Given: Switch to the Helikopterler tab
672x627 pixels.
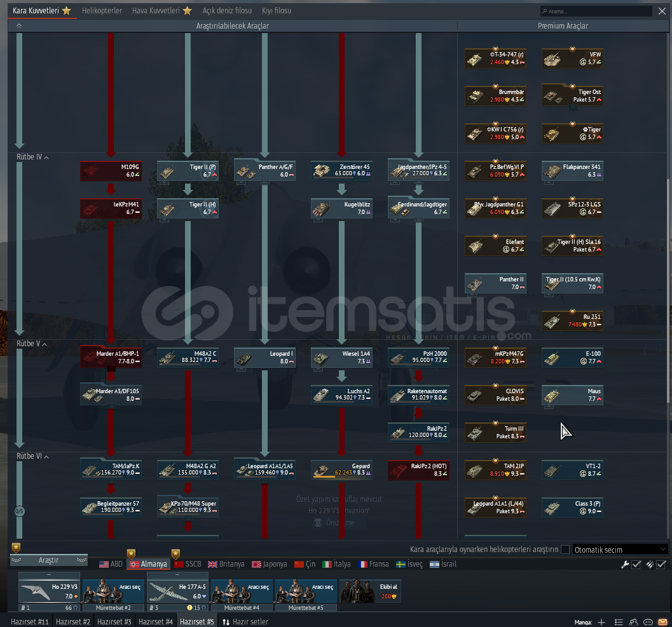Looking at the screenshot, I should [x=102, y=11].
